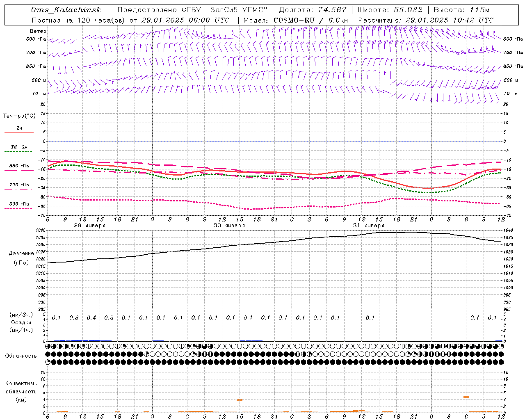Click the "500 гПа" temperature legend entry
Screen dimensions: 525x420
pos(19,204)
